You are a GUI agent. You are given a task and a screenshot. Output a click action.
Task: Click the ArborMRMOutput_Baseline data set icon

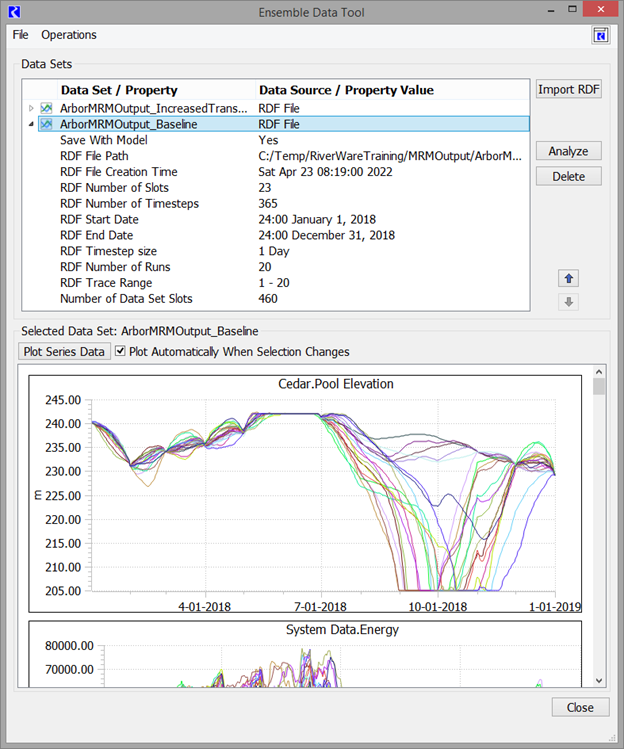[47, 124]
